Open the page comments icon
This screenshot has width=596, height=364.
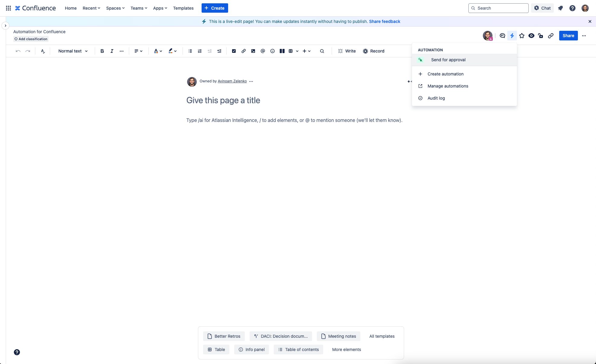point(502,35)
